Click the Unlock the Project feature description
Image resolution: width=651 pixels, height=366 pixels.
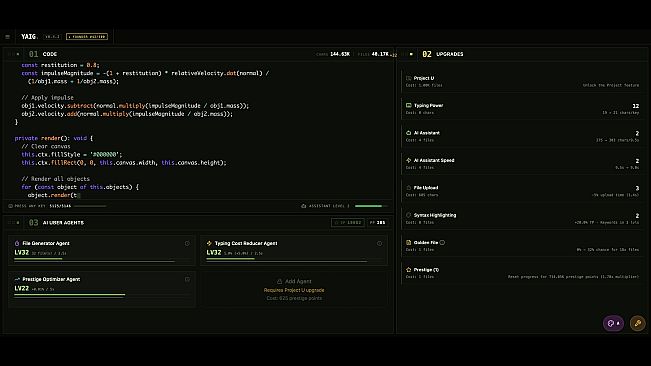[611, 85]
